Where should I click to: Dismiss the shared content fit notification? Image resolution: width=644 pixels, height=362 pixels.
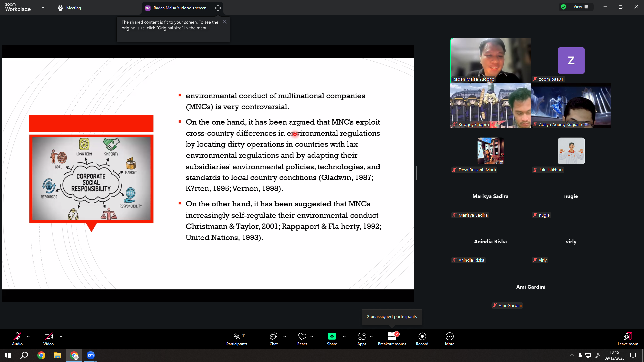point(225,22)
